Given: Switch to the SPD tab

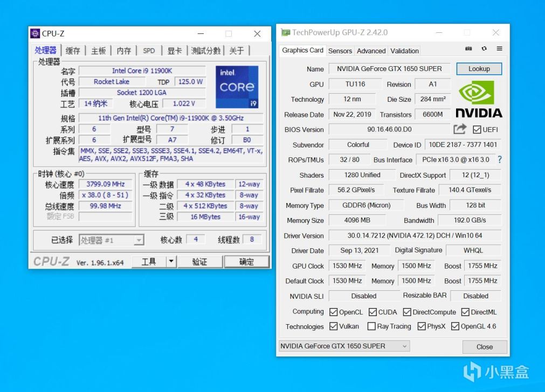Looking at the screenshot, I should [149, 51].
